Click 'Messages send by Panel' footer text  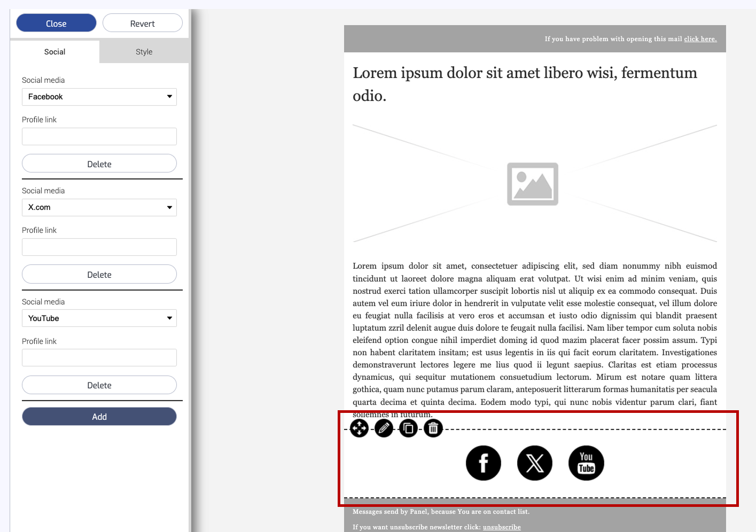click(x=441, y=512)
